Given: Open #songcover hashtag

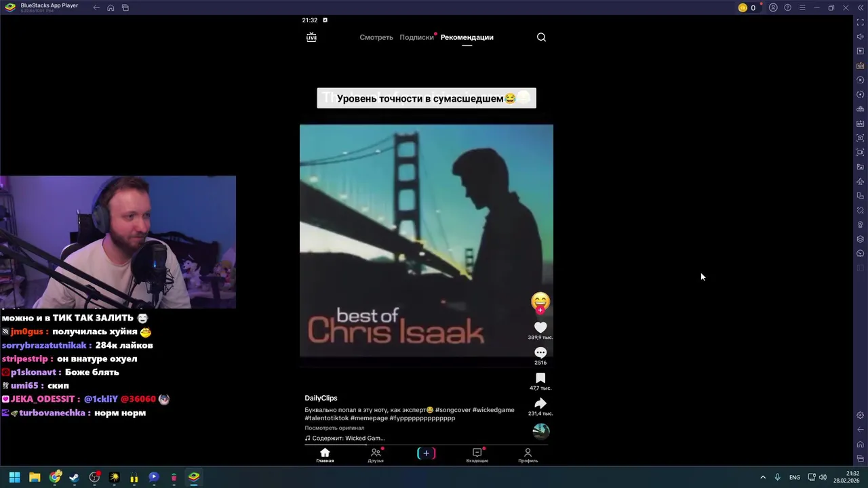Looking at the screenshot, I should coord(452,410).
